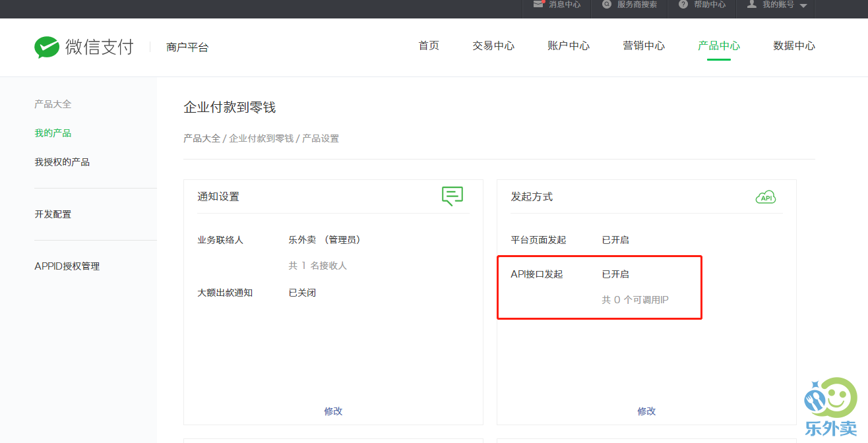Image resolution: width=868 pixels, height=443 pixels.
Task: Select 我授权的产品 in sidebar
Action: pos(62,162)
